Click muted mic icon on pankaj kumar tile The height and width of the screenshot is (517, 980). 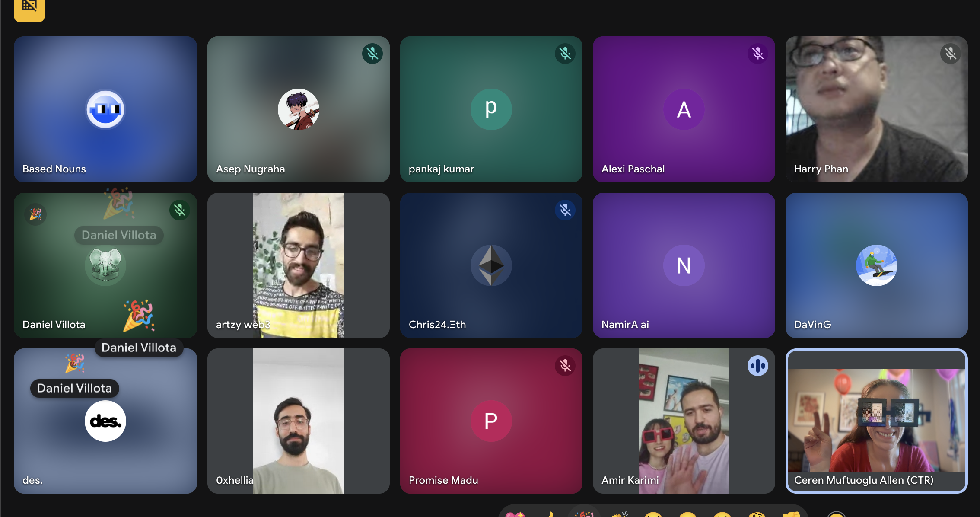pyautogui.click(x=565, y=54)
